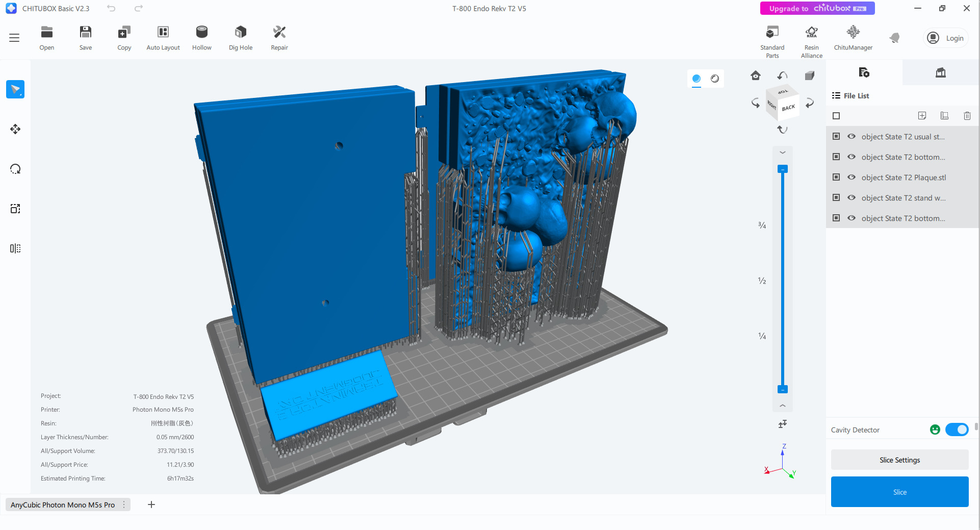Screen dimensions: 980x530
Task: Click the chevron above the layer slider
Action: (783, 153)
